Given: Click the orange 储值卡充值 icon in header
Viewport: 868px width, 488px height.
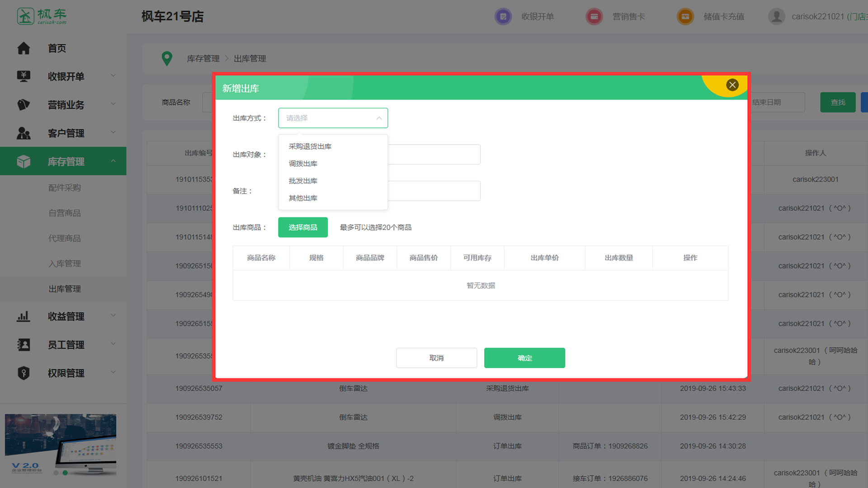Looking at the screenshot, I should 685,17.
